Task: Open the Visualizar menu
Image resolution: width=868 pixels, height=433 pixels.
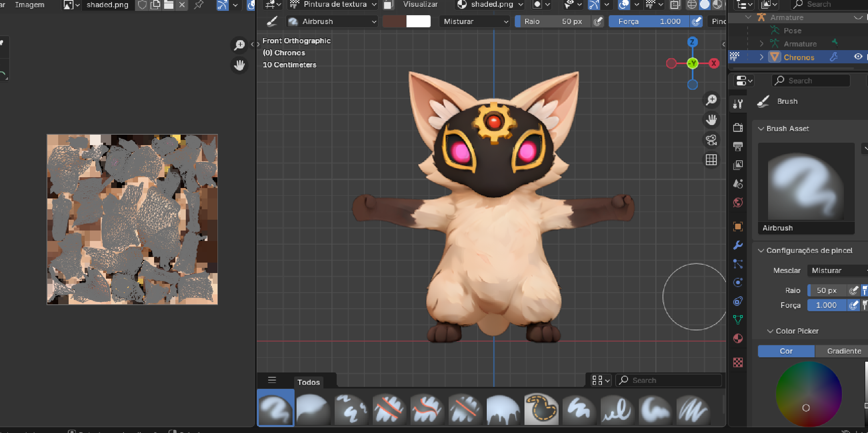Action: (420, 4)
